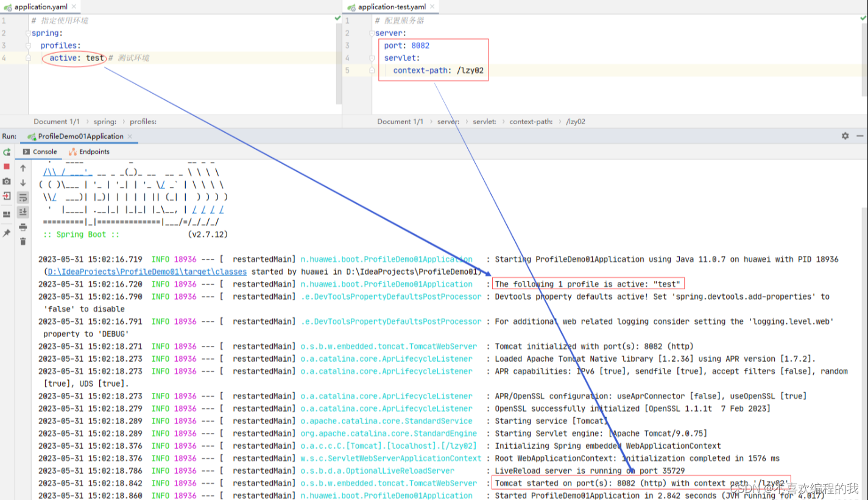868x500 pixels.
Task: Click the console output vertical scrollbar
Action: (865, 353)
